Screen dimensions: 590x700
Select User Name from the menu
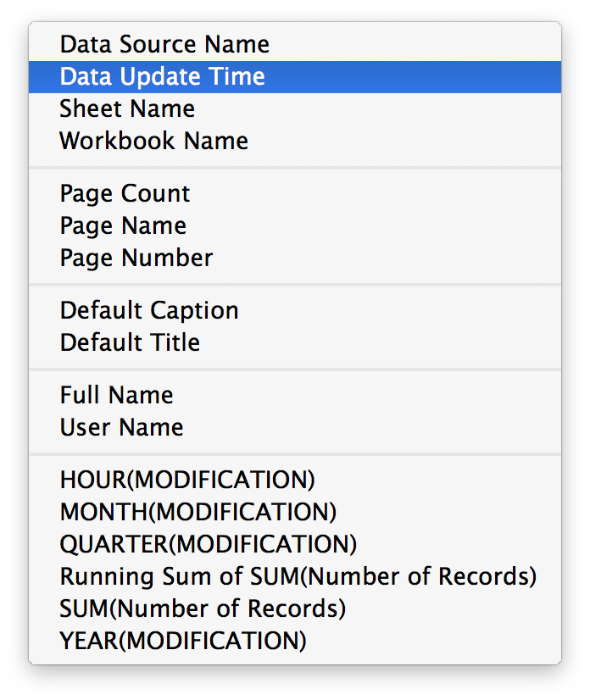click(x=120, y=427)
